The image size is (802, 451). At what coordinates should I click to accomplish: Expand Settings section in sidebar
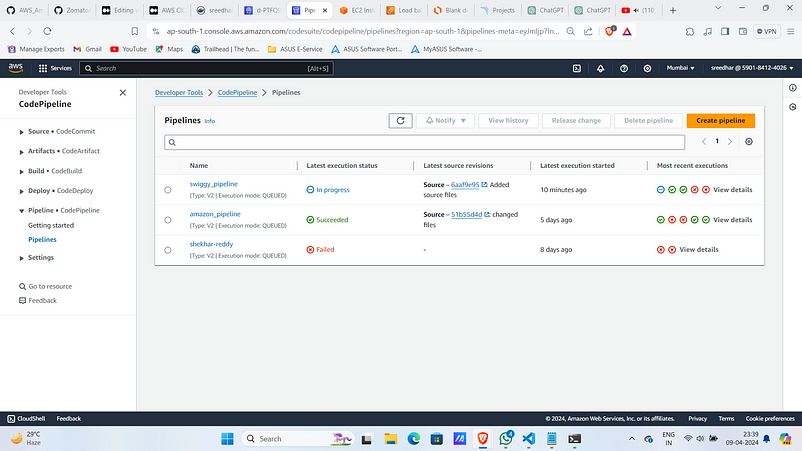click(x=21, y=258)
